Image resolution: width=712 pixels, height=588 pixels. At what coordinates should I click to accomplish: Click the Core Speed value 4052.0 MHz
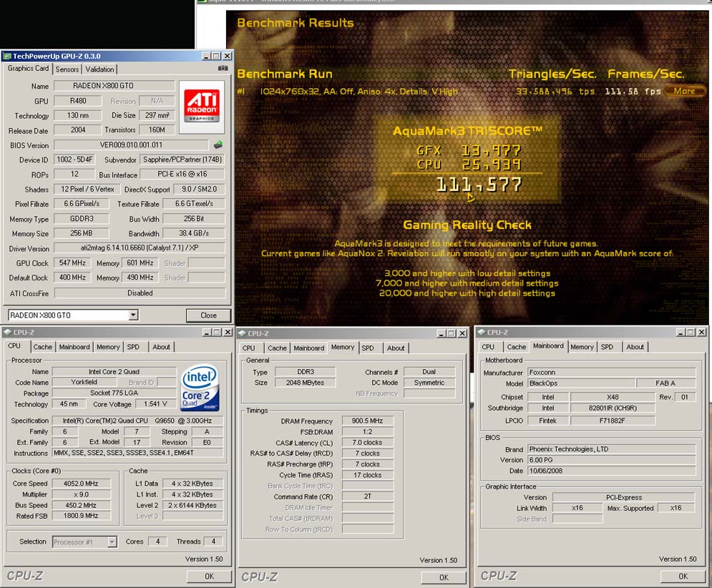tap(82, 484)
